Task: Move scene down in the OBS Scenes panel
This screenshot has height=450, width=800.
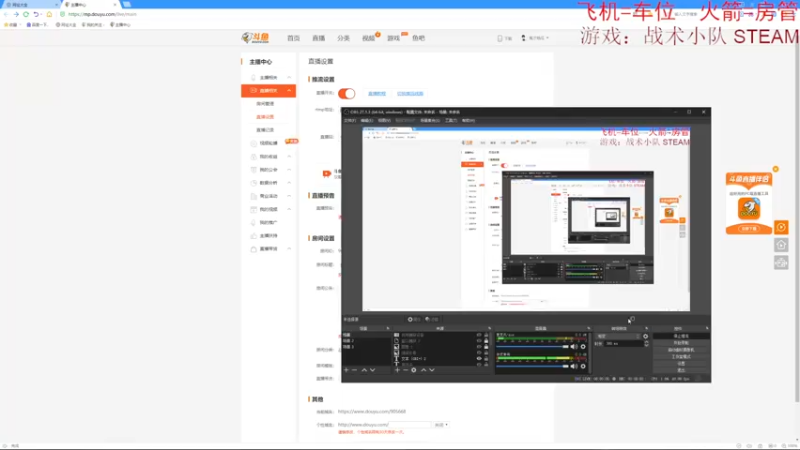Action: (x=373, y=370)
